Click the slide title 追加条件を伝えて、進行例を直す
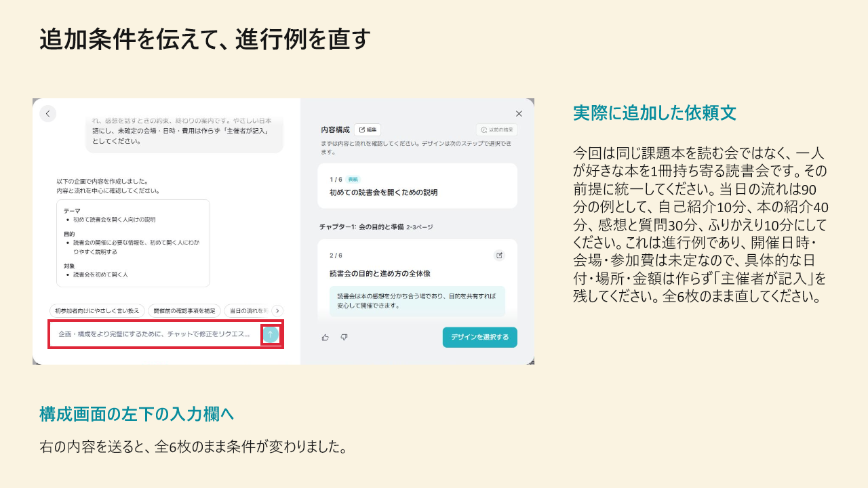This screenshot has height=488, width=868. pyautogui.click(x=205, y=39)
